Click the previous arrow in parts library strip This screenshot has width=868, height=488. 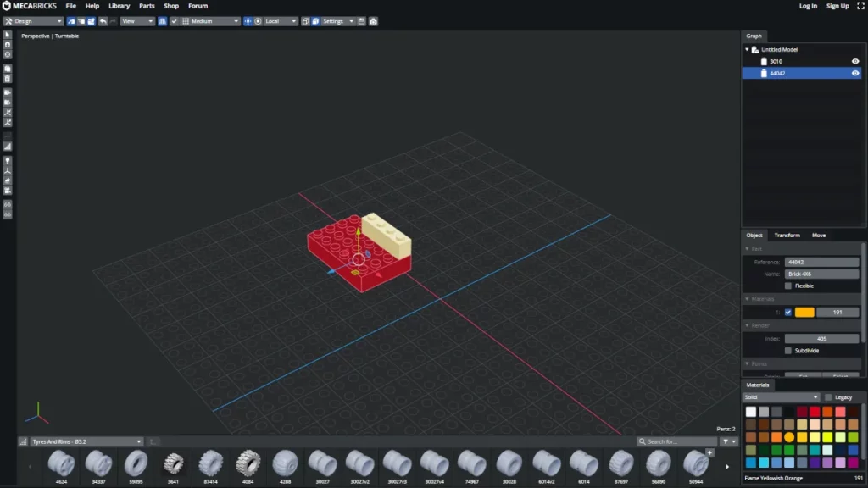[30, 467]
